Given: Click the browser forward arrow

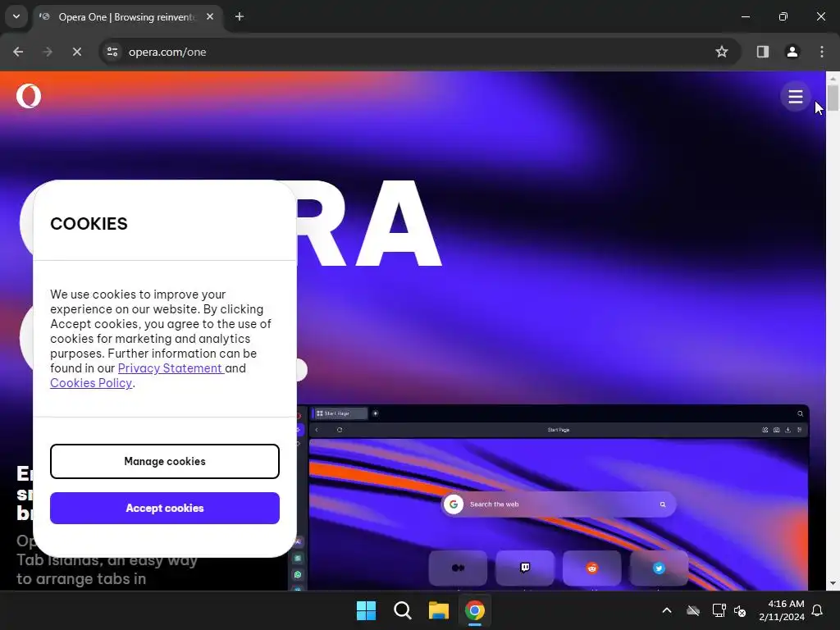Looking at the screenshot, I should (x=48, y=52).
